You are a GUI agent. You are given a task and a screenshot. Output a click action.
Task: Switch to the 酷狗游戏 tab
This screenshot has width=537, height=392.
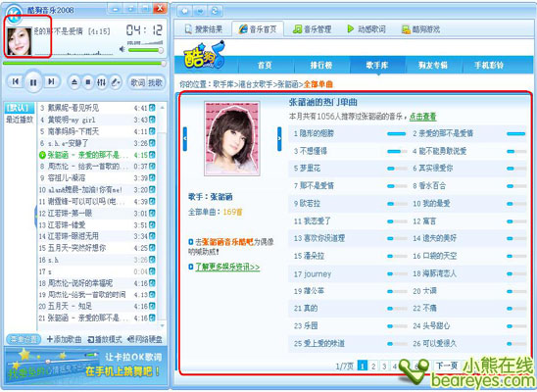(x=421, y=29)
